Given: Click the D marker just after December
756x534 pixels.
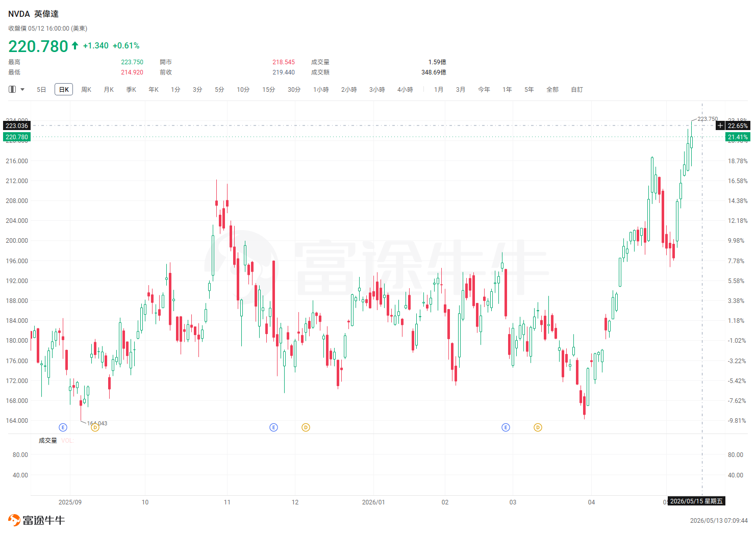Looking at the screenshot, I should click(306, 427).
